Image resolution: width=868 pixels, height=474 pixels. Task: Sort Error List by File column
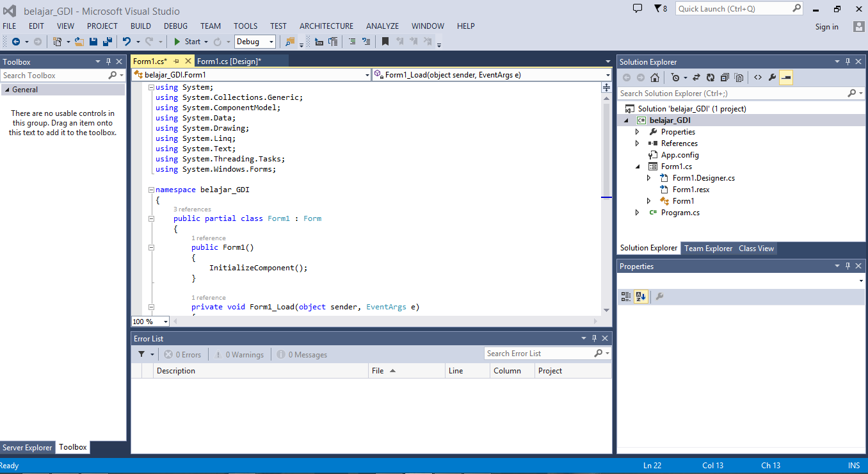click(407, 371)
